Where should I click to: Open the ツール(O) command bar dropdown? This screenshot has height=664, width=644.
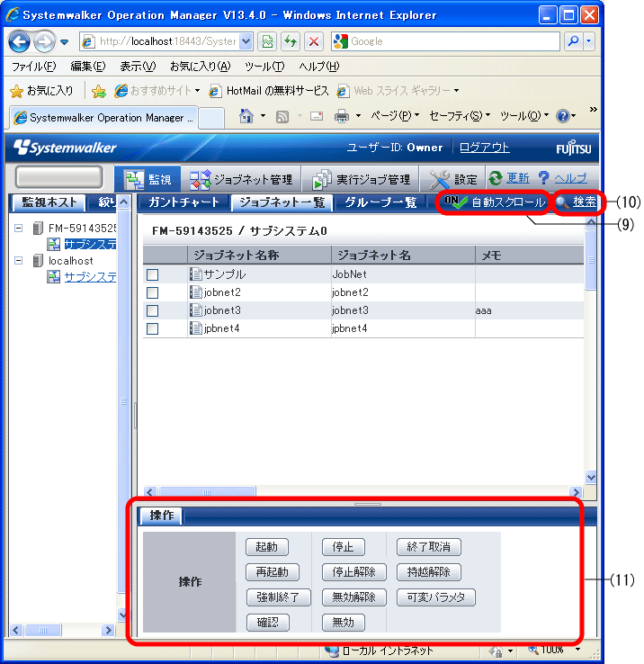[x=524, y=115]
